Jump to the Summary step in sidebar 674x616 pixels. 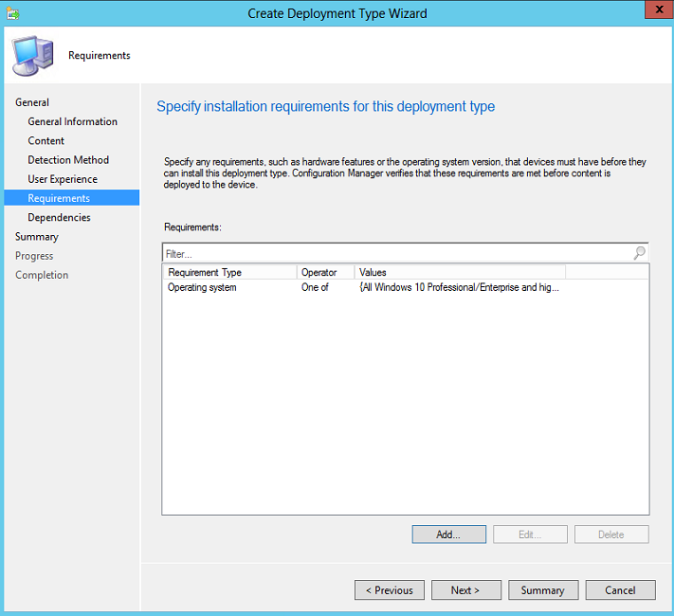(37, 236)
